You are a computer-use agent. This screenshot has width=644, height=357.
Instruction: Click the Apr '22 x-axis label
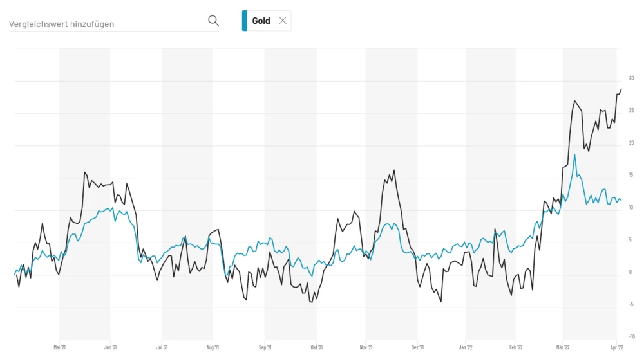tap(616, 347)
